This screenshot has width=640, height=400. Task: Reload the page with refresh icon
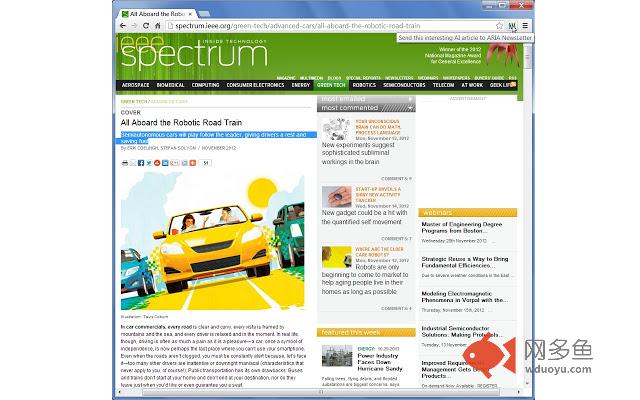tap(146, 26)
